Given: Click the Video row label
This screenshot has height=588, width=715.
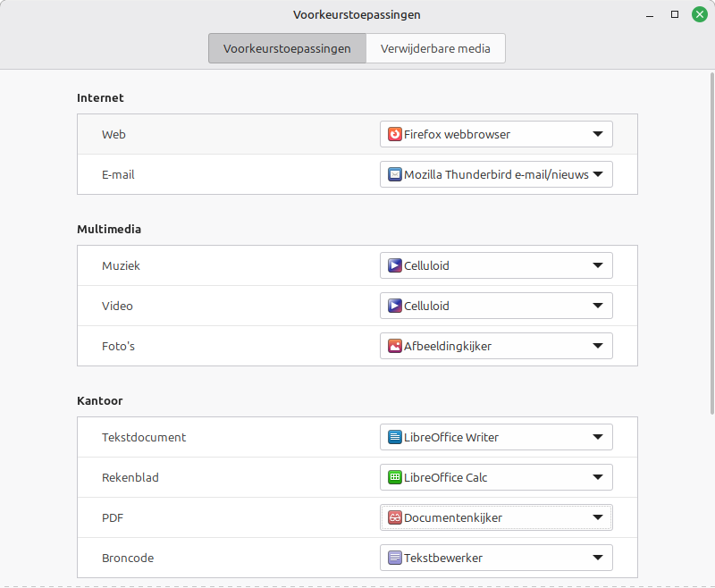Looking at the screenshot, I should (x=117, y=306).
